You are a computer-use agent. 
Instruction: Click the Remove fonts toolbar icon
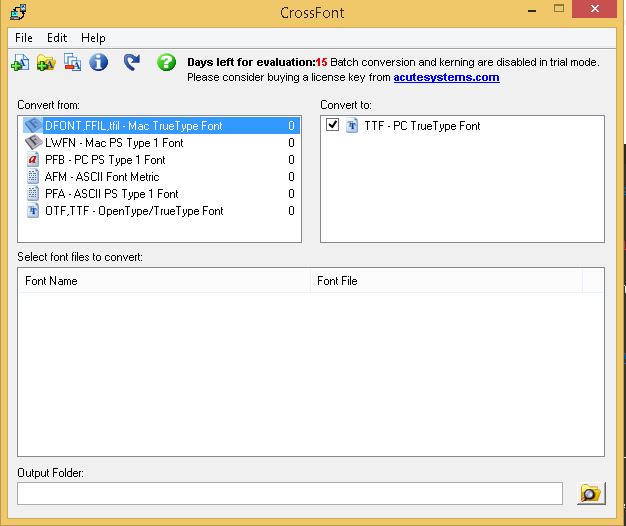pos(72,63)
